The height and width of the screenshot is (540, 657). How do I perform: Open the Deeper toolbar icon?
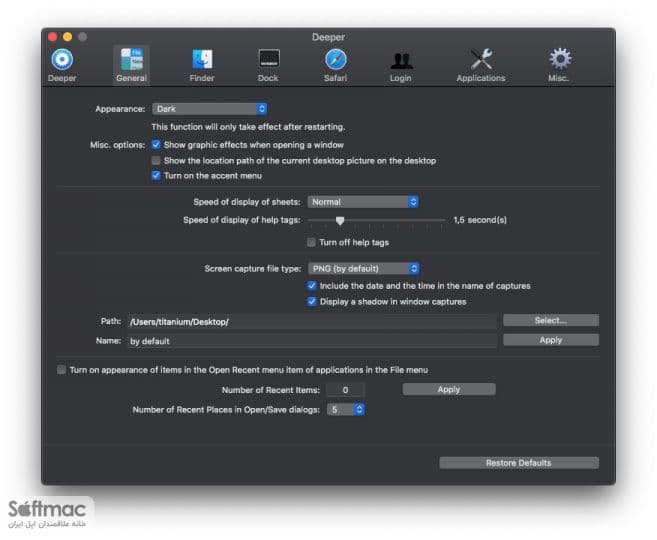(62, 65)
